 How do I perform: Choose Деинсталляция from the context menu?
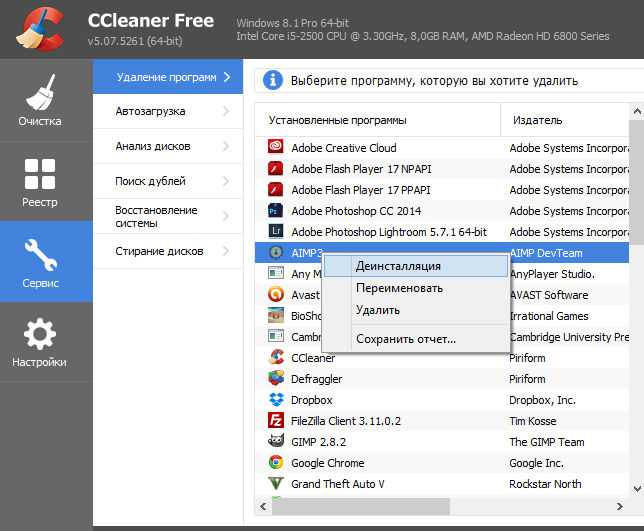(416, 266)
